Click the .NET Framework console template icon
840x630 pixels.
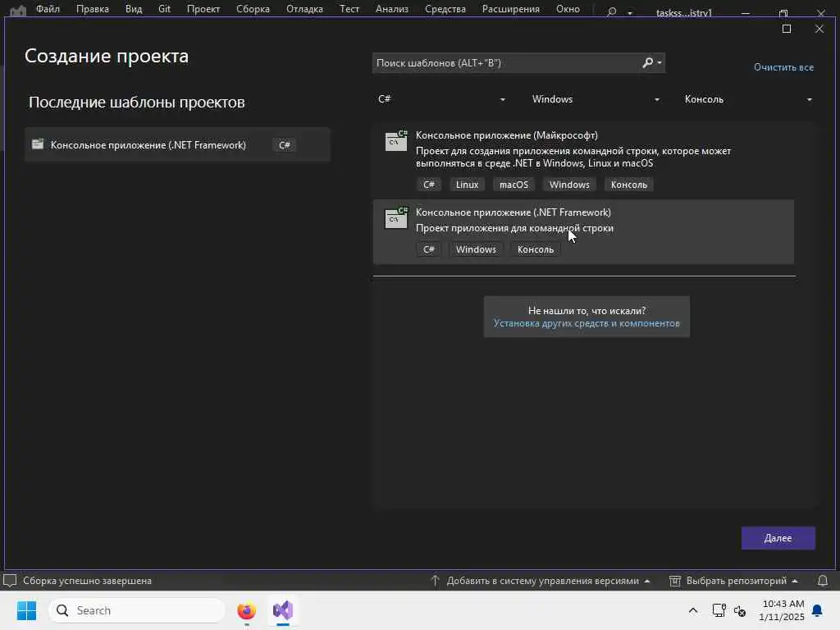point(396,218)
